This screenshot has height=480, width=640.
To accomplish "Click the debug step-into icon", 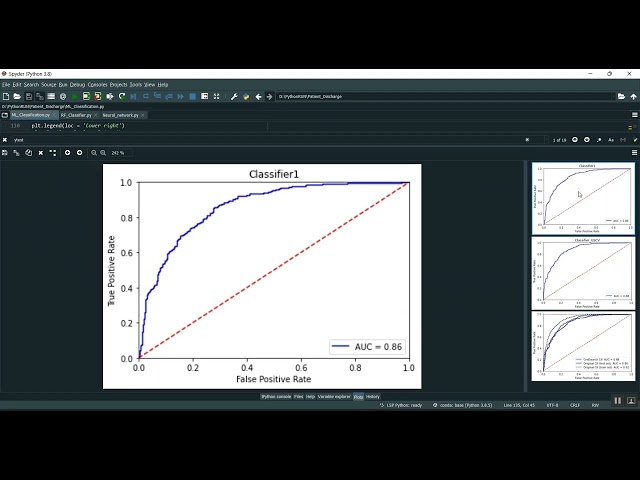I will pyautogui.click(x=157, y=96).
